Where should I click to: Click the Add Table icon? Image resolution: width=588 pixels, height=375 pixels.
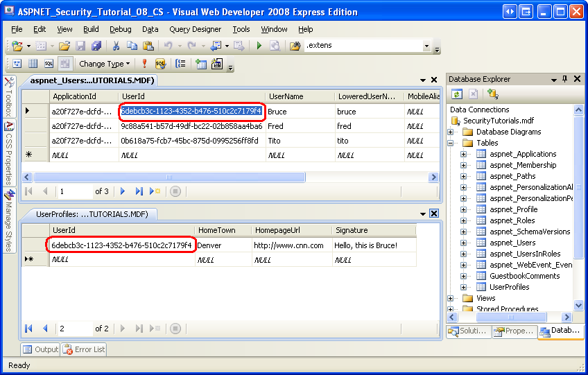[x=200, y=64]
